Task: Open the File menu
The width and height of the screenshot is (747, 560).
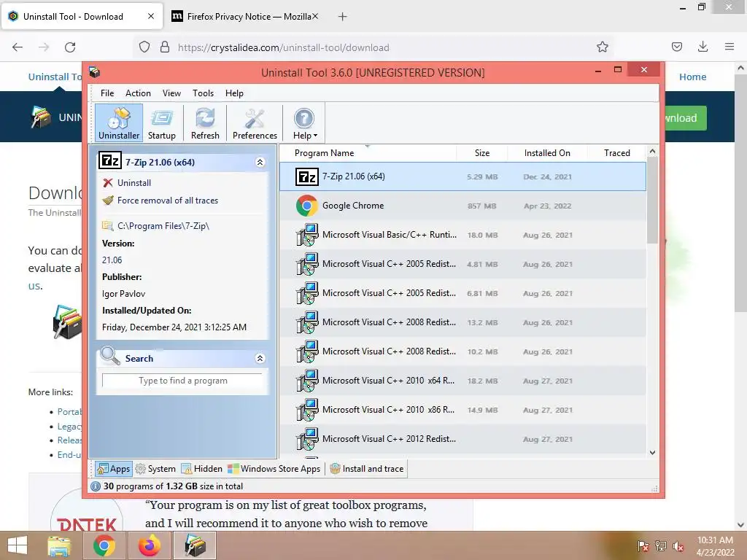Action: [107, 93]
